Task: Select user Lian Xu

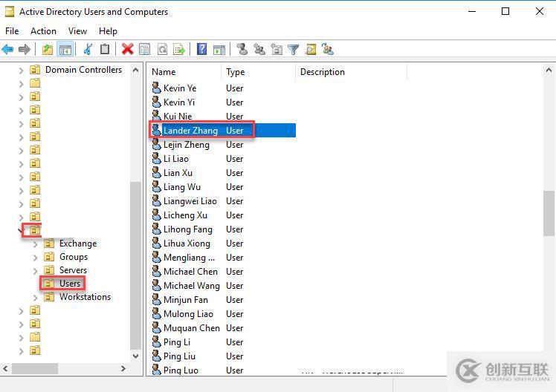Action: (x=178, y=173)
